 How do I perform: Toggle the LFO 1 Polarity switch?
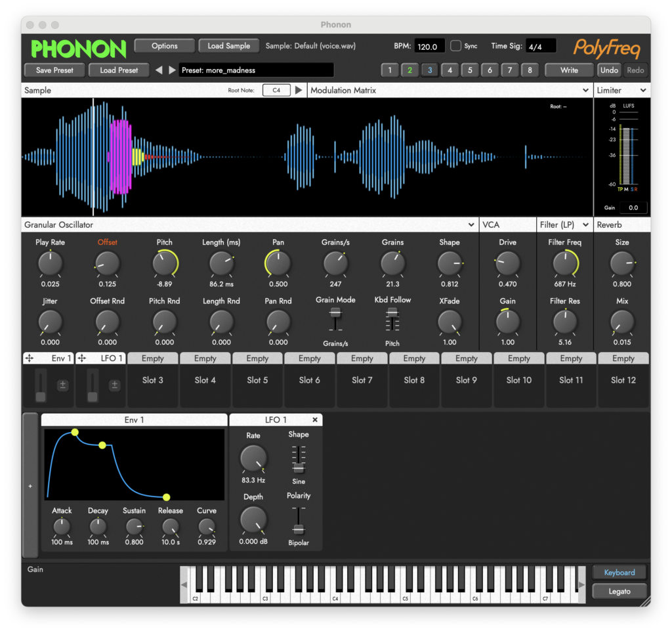coord(299,520)
